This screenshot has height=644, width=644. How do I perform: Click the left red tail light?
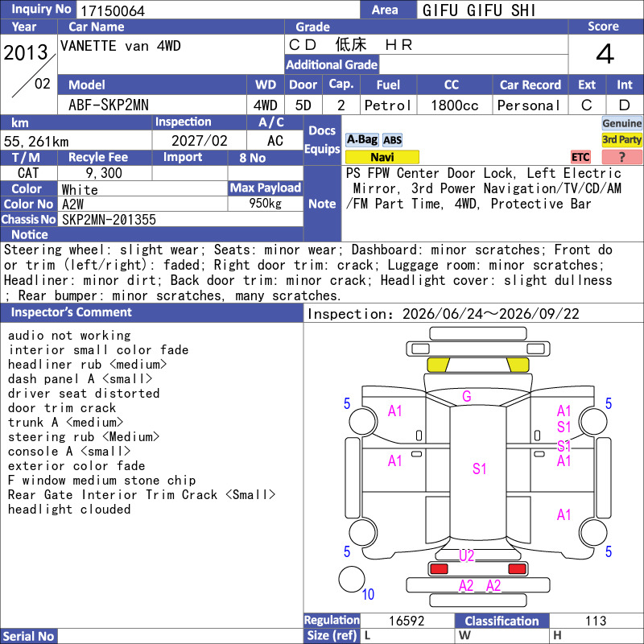coord(439,569)
